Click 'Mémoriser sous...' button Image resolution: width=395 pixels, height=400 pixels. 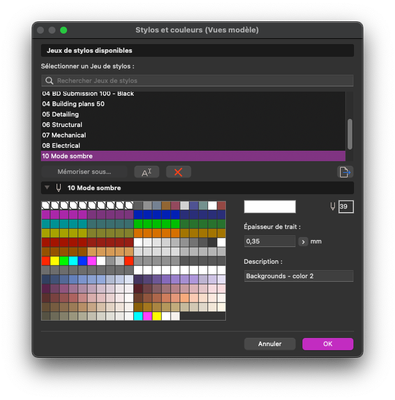(84, 172)
